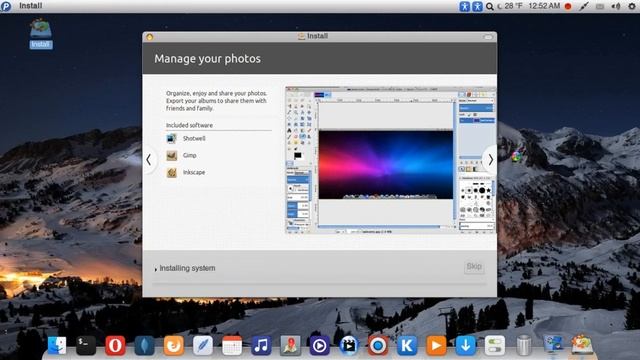Launch the music note app in dock
Viewport: 640px width, 360px height.
tap(261, 345)
